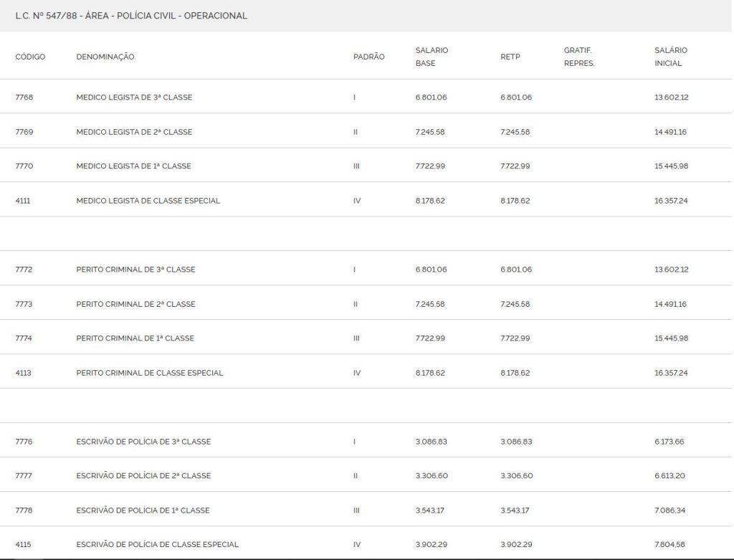
Task: Click PERITO CRIMINAL DE 1ª CLASSE entry
Action: click(135, 338)
